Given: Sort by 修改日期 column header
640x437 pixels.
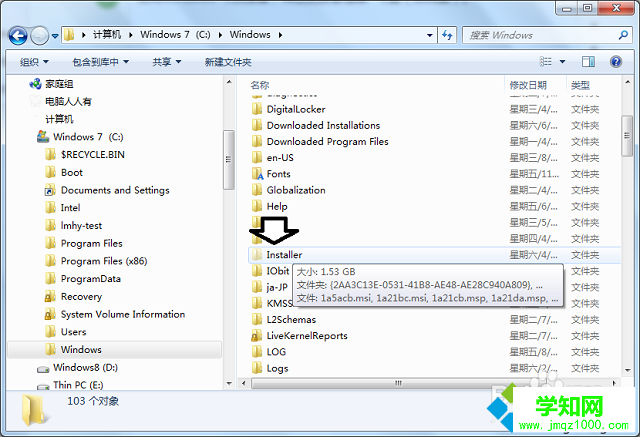Looking at the screenshot, I should [x=528, y=85].
